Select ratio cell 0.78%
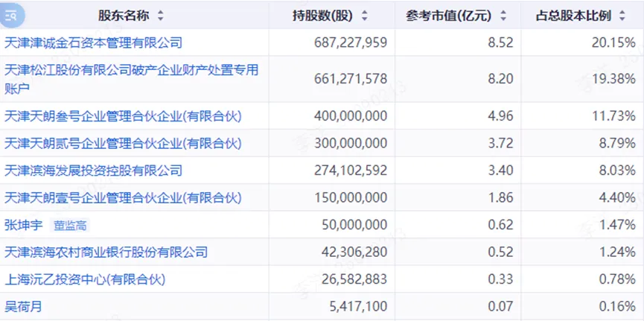The width and height of the screenshot is (644, 321). tap(617, 279)
